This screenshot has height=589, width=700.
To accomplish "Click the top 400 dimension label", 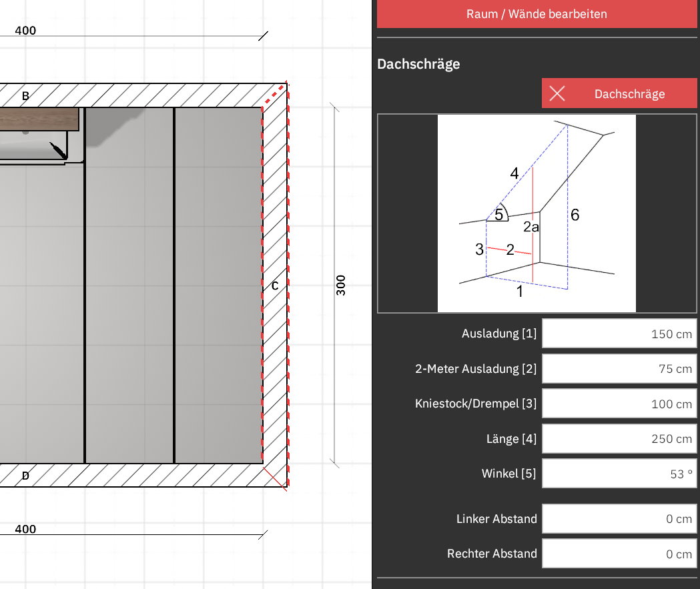I will point(25,30).
